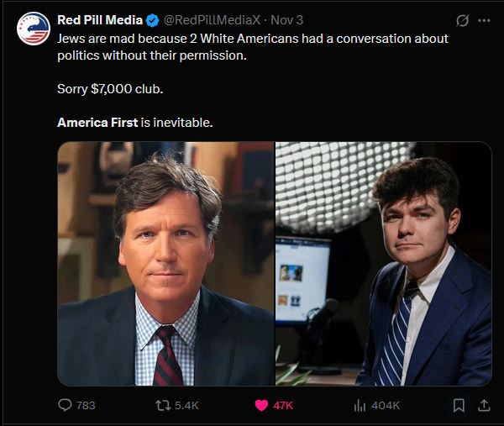Open the three-dot more options menu
Screen dimensions: 504x426
coord(484,20)
